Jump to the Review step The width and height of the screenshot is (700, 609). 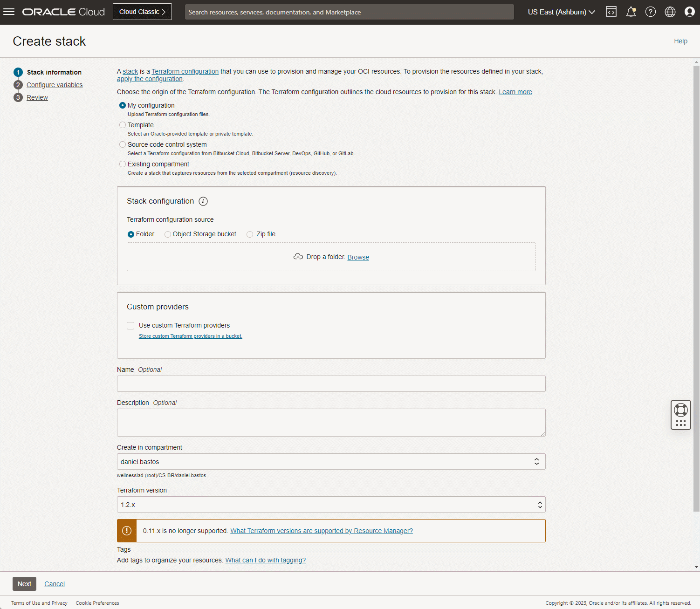pos(37,97)
